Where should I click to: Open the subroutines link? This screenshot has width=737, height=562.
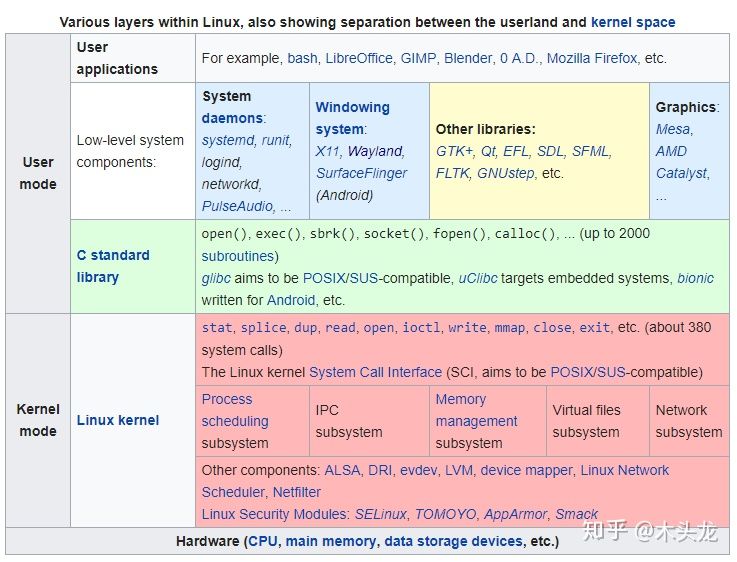pyautogui.click(x=237, y=256)
